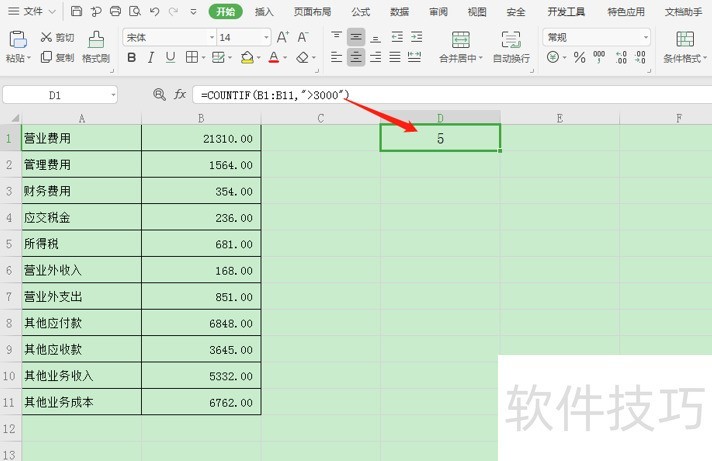This screenshot has height=461, width=712.
Task: Click the justify alignment icon
Action: 395,57
